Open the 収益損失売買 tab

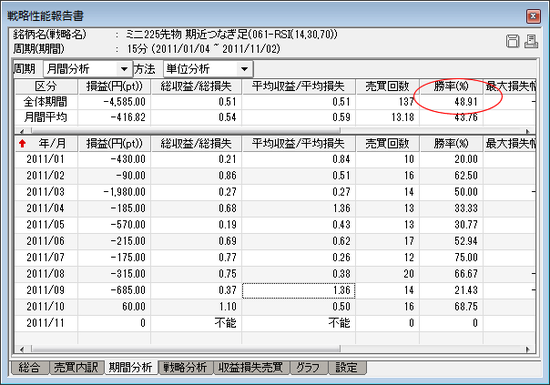(x=251, y=367)
